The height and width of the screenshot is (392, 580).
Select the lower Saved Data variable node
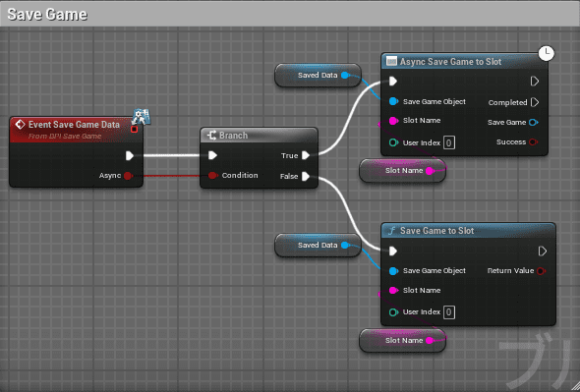[318, 246]
